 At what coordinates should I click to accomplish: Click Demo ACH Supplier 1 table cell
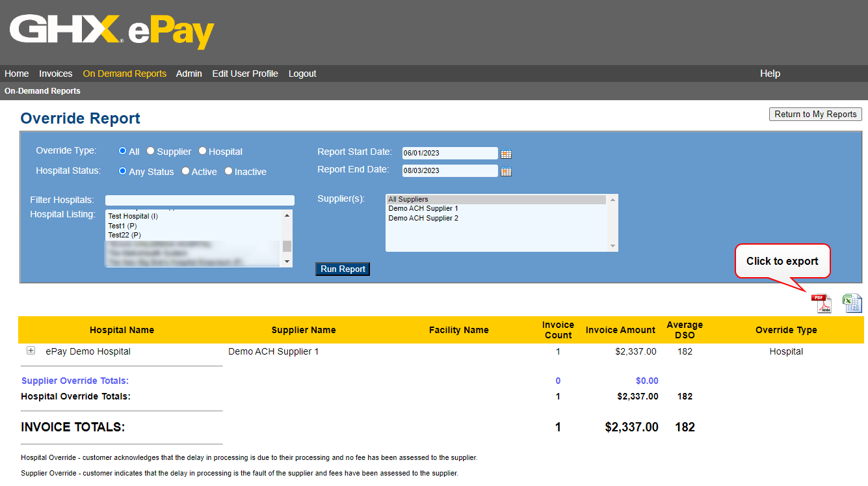click(274, 351)
